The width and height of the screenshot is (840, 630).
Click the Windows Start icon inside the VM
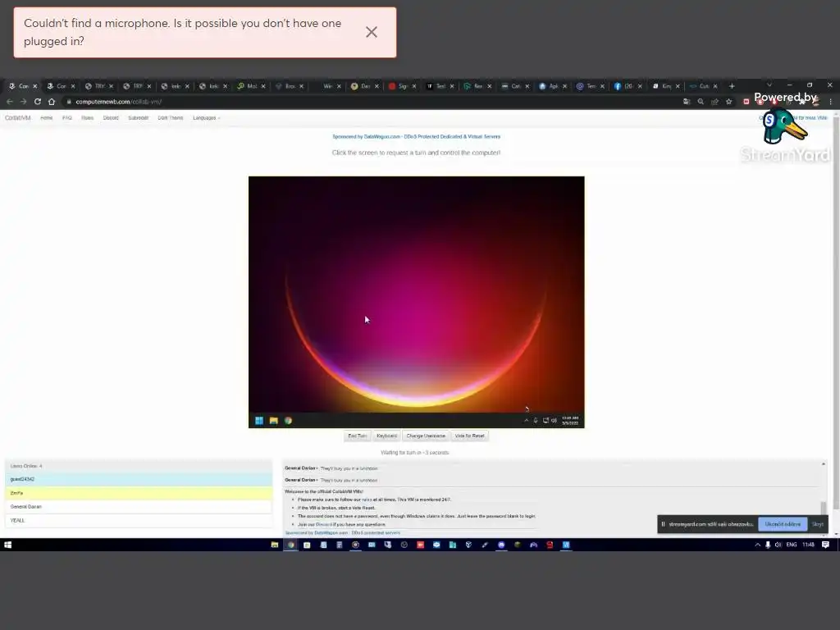point(259,421)
